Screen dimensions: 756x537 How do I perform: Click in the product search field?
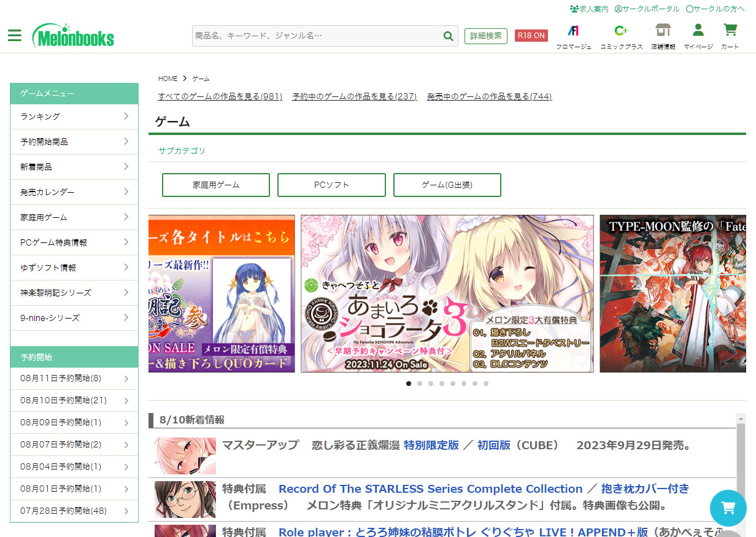coord(316,36)
